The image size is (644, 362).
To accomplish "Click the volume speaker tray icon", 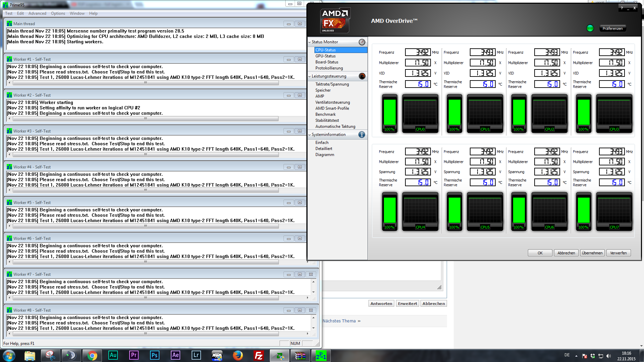I will [609, 356].
